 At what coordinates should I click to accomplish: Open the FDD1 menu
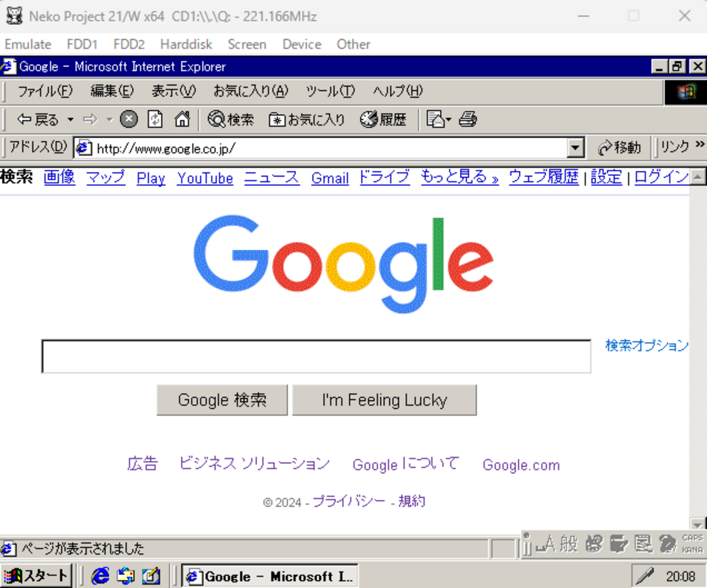[x=82, y=44]
